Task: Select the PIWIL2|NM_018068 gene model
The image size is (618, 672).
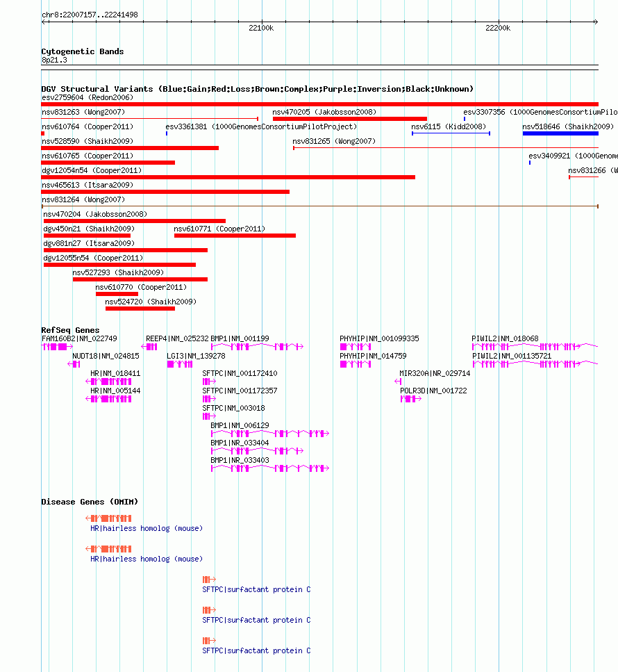Action: tap(535, 347)
